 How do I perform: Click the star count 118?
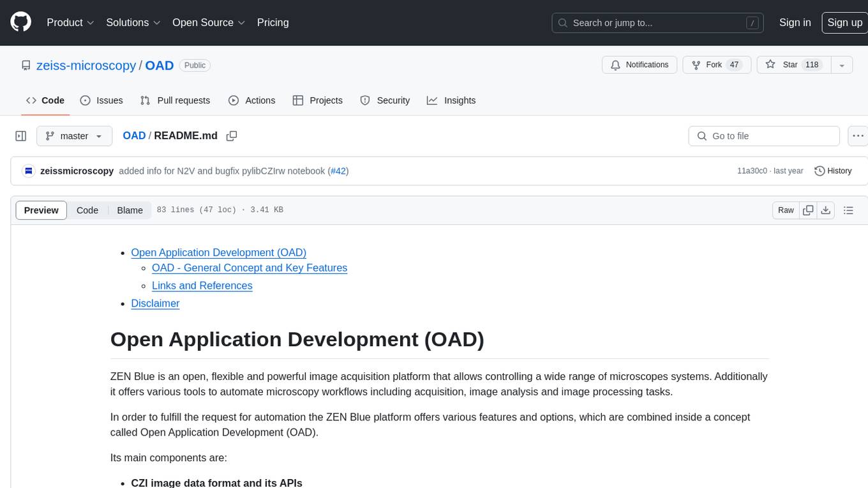click(812, 65)
